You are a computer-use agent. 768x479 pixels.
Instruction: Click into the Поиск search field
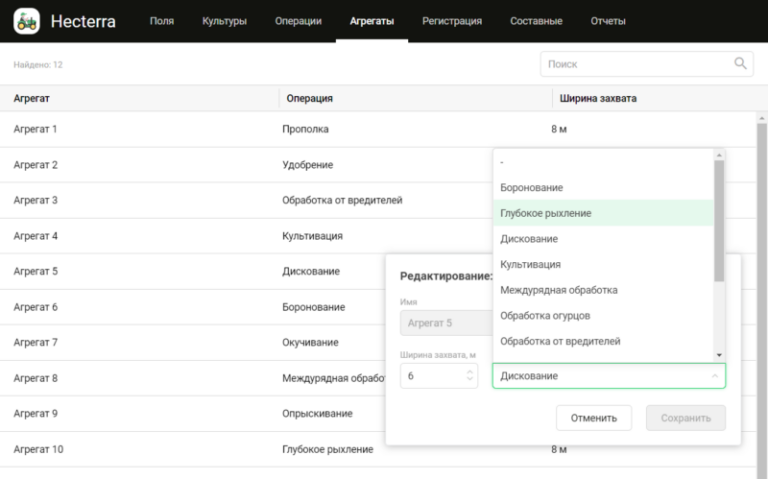tap(635, 64)
